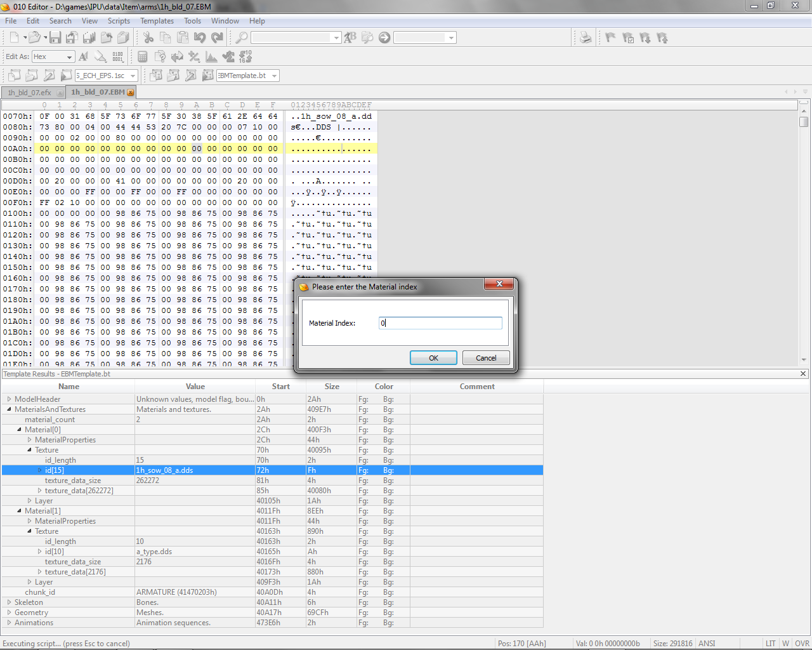Screen dimensions: 812x650
Task: Expand the Geometry tree node
Action: [x=9, y=613]
